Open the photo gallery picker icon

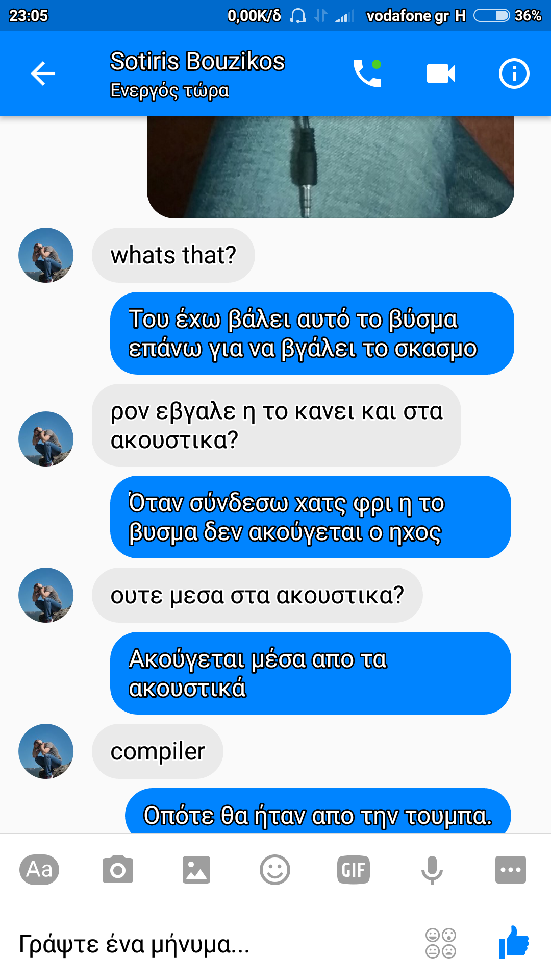[x=196, y=869]
